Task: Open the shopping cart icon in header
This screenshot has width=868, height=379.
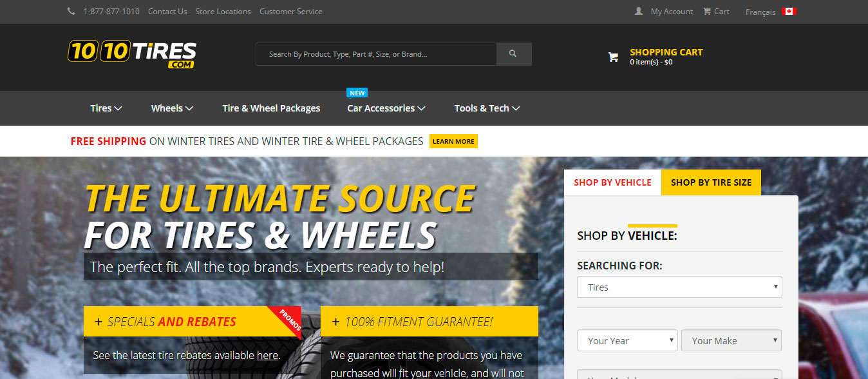Action: point(613,57)
